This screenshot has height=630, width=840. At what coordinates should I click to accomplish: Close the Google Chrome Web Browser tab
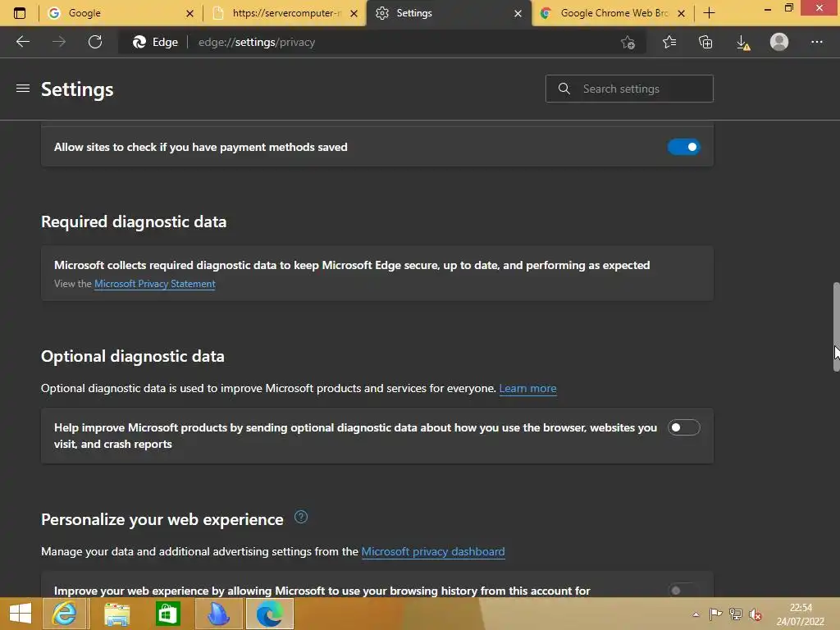coord(681,13)
